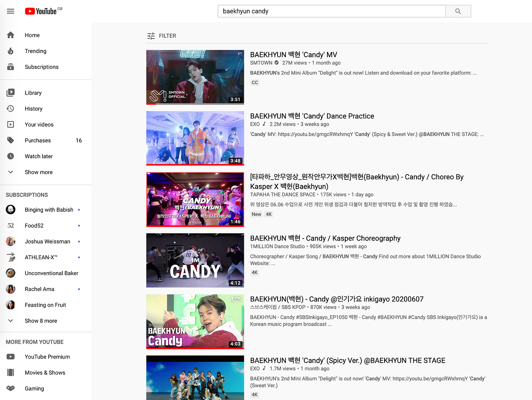Open 'Candy' Dance Practice video title

tap(312, 116)
